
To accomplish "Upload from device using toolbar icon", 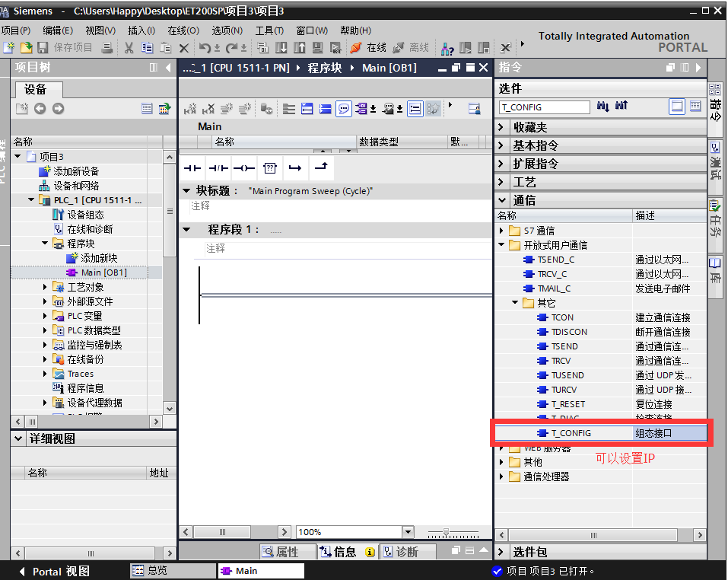I will (300, 47).
